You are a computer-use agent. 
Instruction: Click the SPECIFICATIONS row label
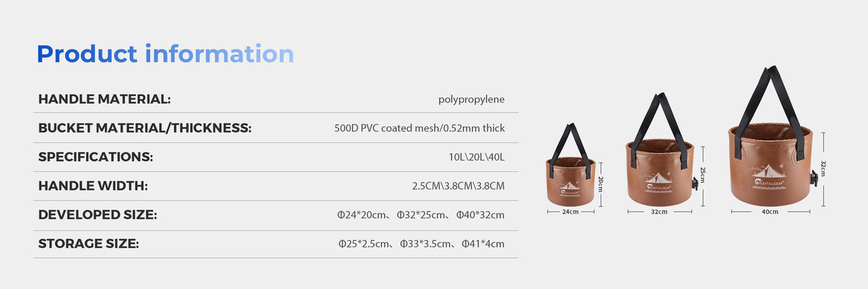95,157
